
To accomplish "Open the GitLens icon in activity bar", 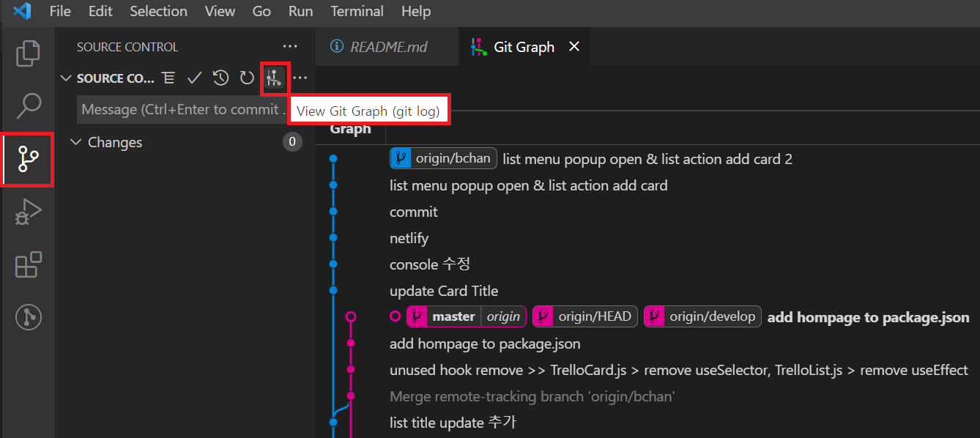I will [x=28, y=317].
